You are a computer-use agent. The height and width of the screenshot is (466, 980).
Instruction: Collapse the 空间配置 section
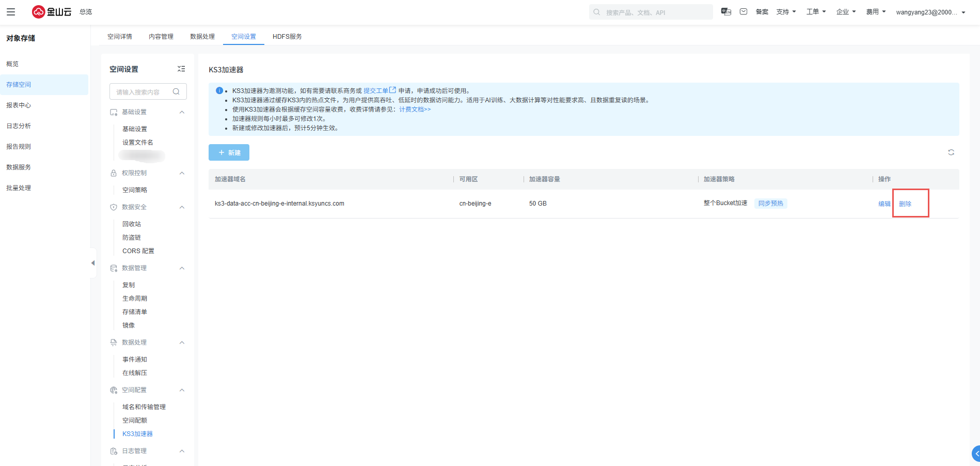click(182, 390)
